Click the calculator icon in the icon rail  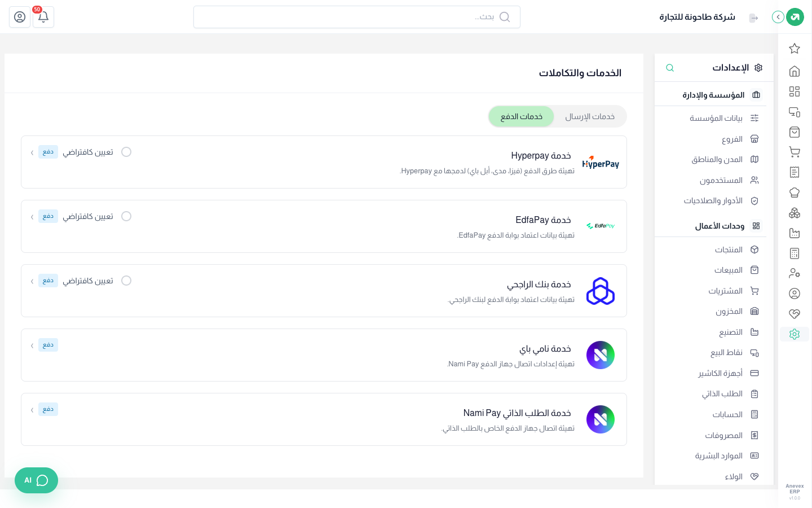795,253
